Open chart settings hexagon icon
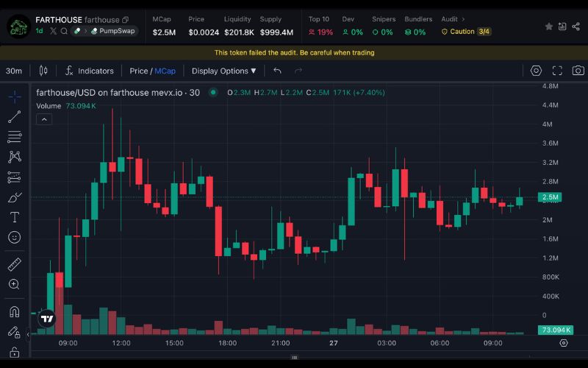This screenshot has width=588, height=368. pyautogui.click(x=536, y=71)
